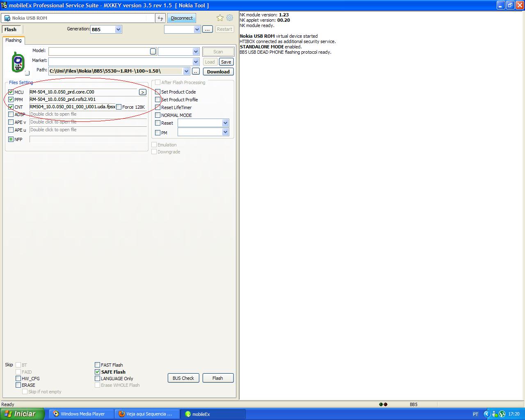
Task: Enable Reset LifeTimer option
Action: click(x=157, y=107)
